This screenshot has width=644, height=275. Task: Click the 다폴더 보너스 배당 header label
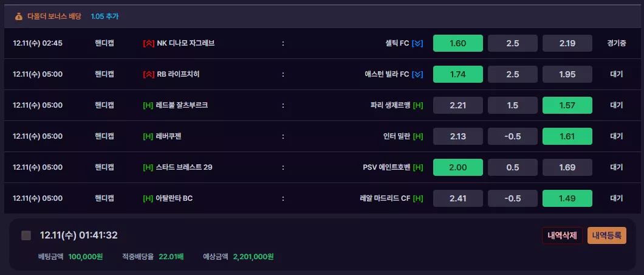point(54,16)
